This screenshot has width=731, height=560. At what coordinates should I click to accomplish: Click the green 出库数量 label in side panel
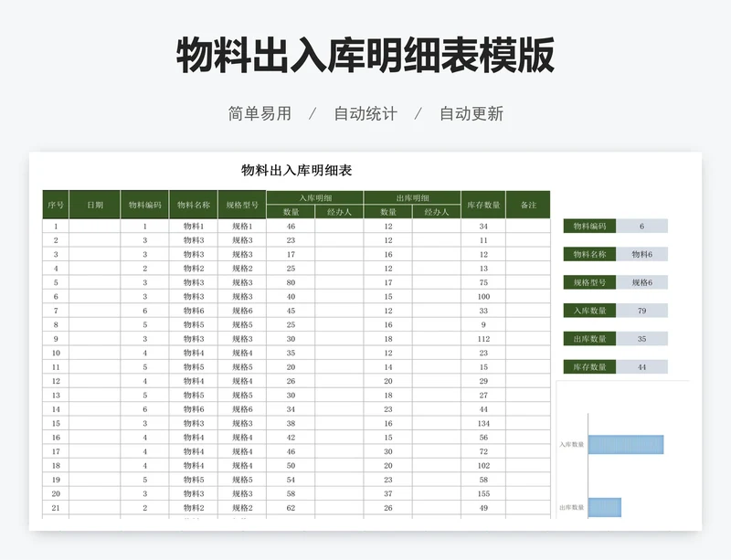[589, 339]
